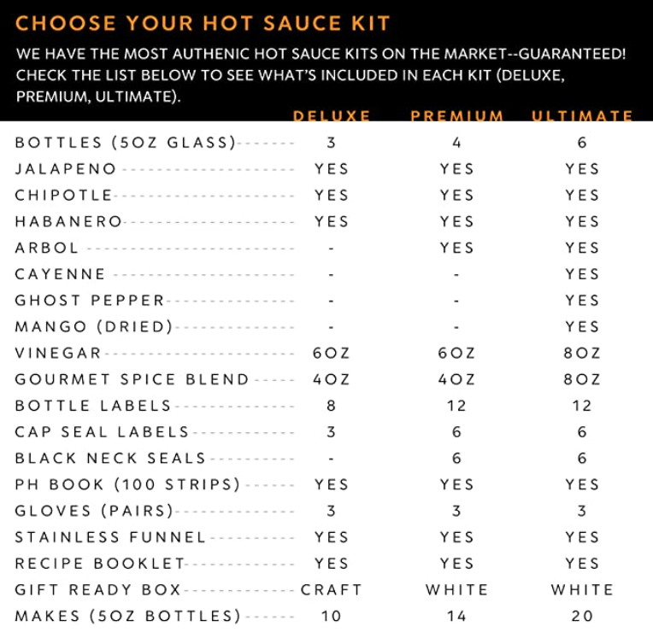Click the Black Neck Seals row label
This screenshot has height=644, width=653.
pyautogui.click(x=110, y=459)
